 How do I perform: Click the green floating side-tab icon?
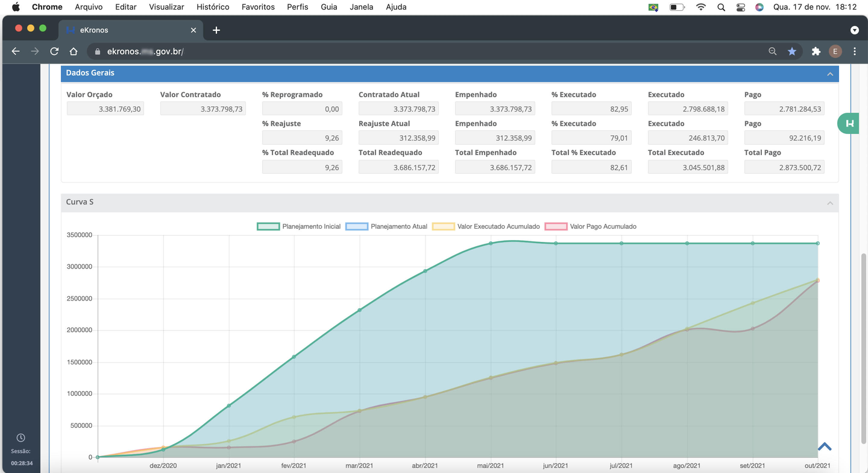click(849, 123)
